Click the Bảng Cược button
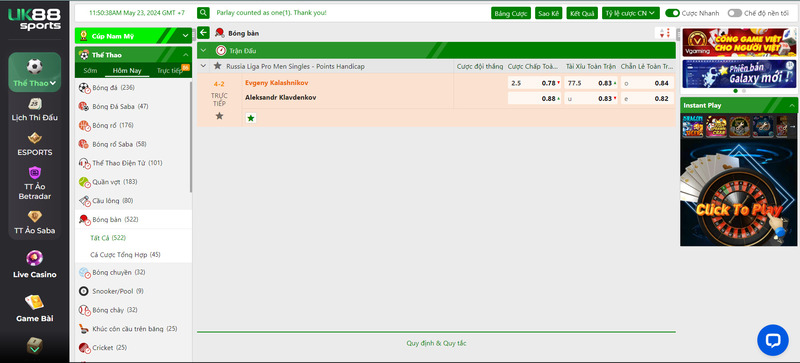800x363 pixels. pos(511,13)
